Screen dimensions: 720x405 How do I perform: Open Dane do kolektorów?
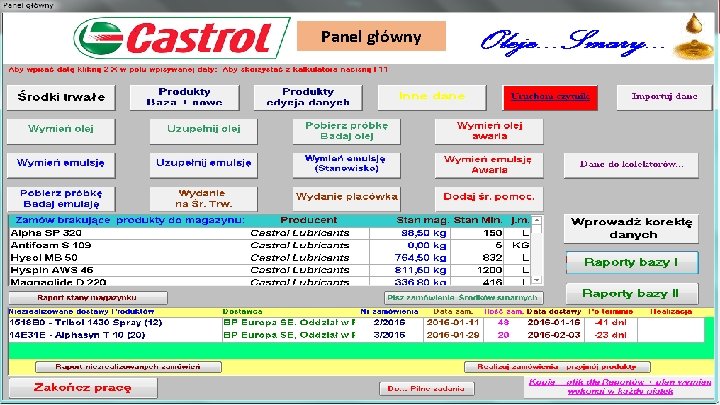point(631,165)
